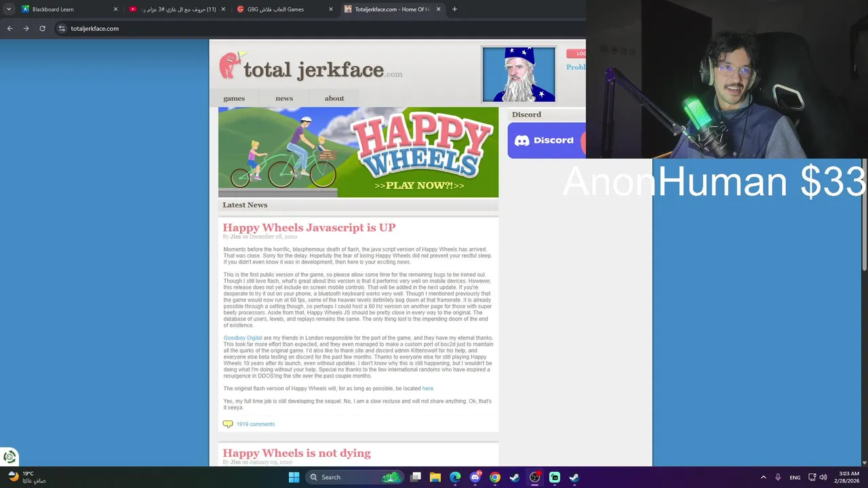Image resolution: width=868 pixels, height=488 pixels.
Task: Open Happy Wheels Javascript is UP post
Action: tap(309, 228)
